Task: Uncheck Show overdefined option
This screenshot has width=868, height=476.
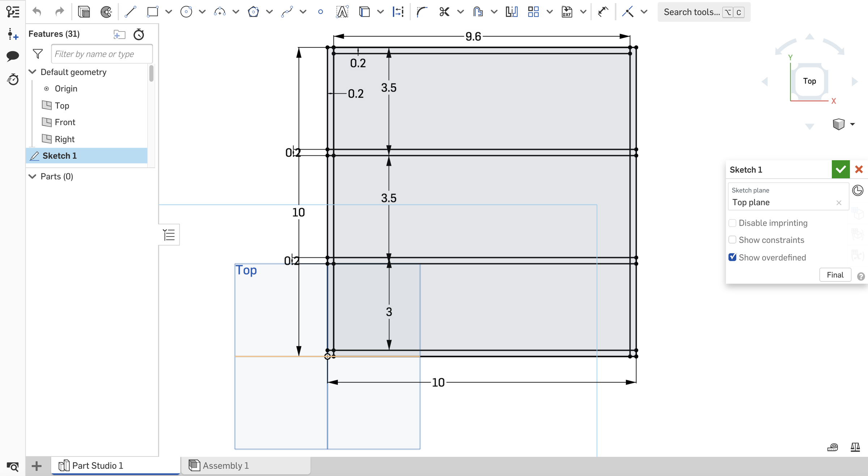Action: tap(733, 257)
